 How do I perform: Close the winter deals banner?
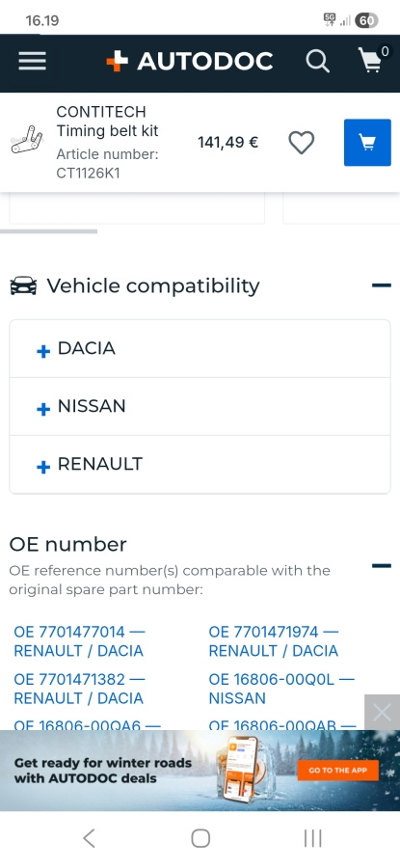click(382, 713)
